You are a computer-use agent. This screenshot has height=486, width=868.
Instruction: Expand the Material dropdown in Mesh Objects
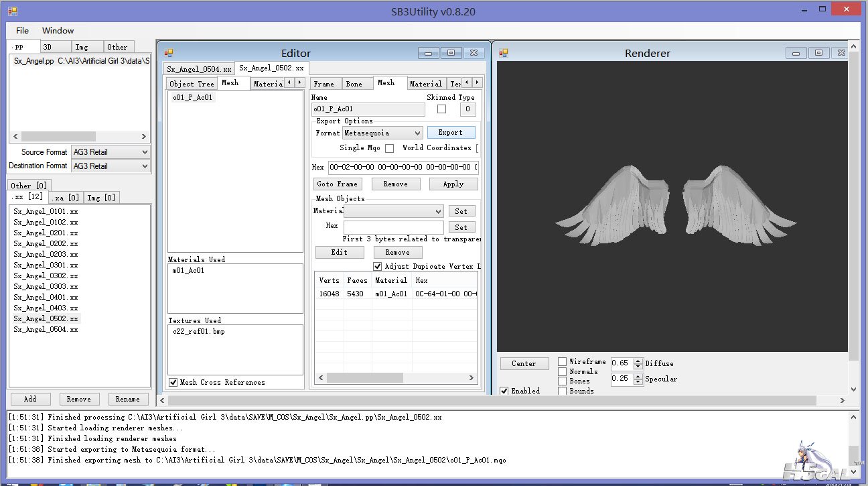(393, 211)
